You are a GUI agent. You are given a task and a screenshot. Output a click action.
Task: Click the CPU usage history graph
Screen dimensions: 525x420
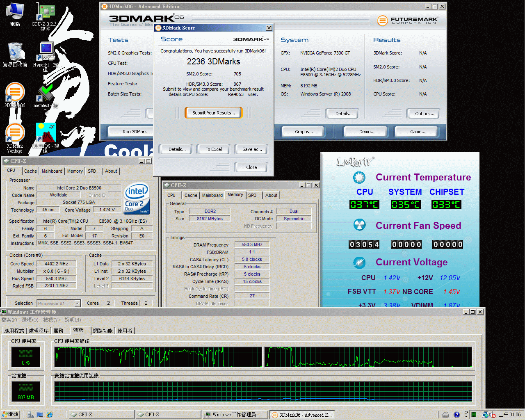[x=263, y=357]
